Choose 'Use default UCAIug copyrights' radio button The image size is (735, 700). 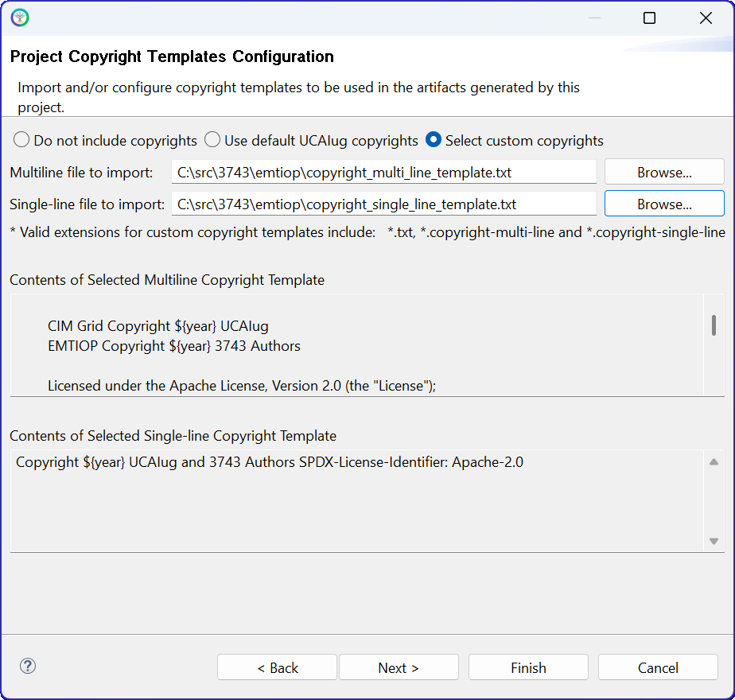pyautogui.click(x=212, y=140)
